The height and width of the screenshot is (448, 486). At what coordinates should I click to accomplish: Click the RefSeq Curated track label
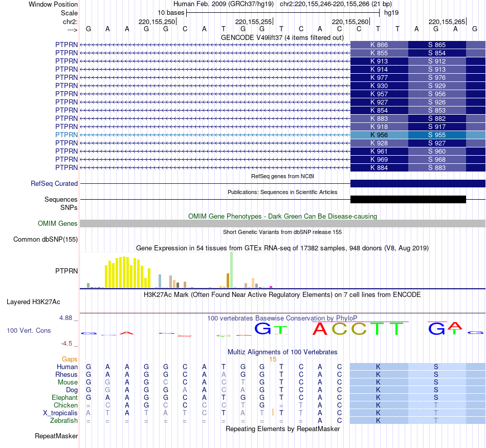coord(54,184)
